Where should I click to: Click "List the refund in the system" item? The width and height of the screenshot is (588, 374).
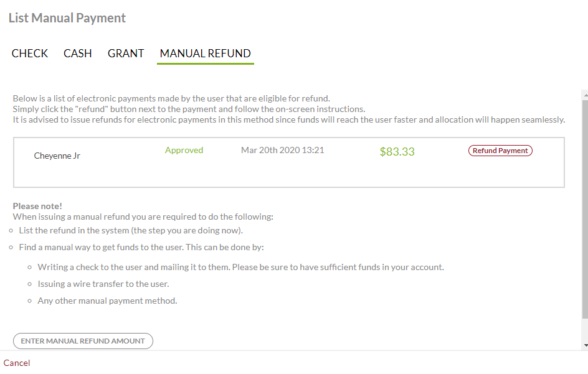(x=130, y=230)
